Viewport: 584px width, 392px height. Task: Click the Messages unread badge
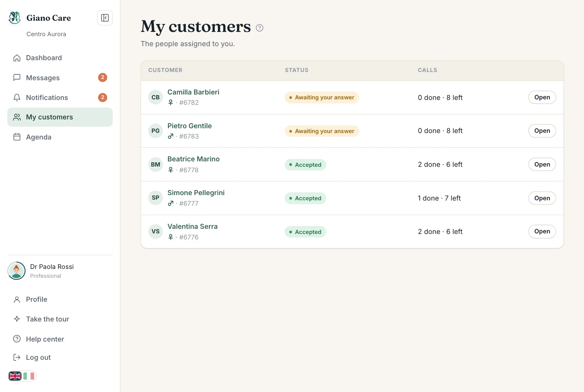pos(103,77)
